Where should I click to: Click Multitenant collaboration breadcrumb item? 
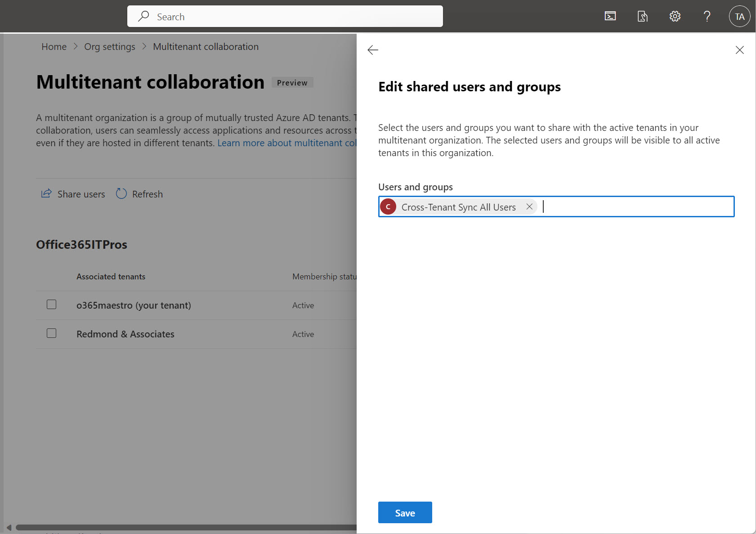(206, 47)
